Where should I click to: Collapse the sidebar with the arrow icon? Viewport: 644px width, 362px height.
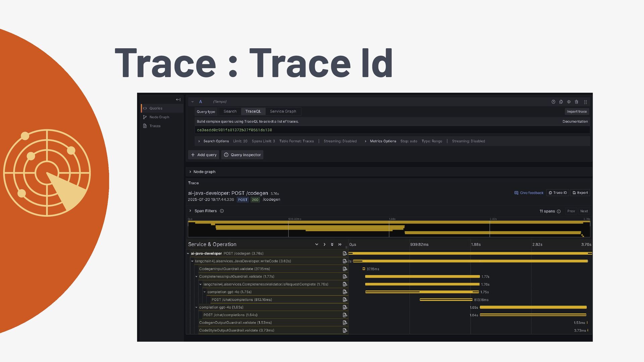[x=178, y=100]
